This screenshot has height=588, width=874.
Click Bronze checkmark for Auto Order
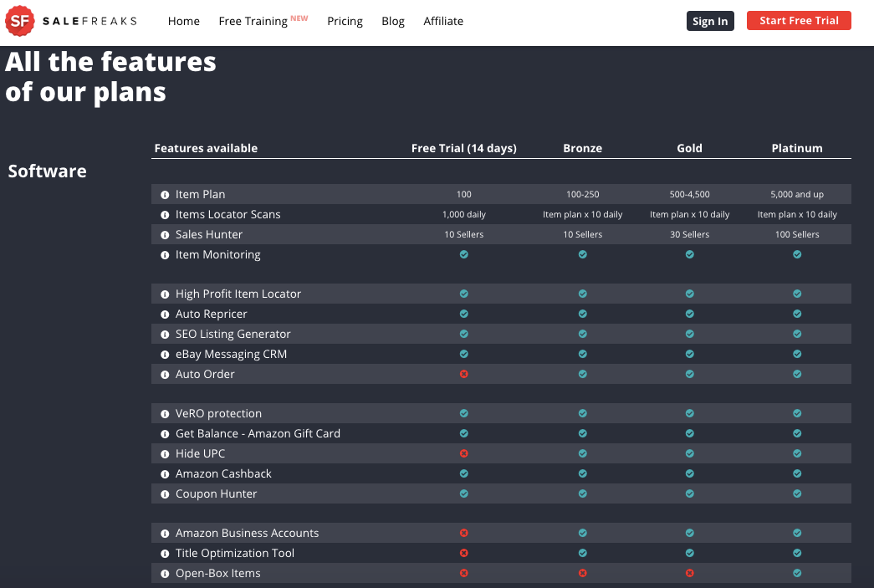pos(582,374)
